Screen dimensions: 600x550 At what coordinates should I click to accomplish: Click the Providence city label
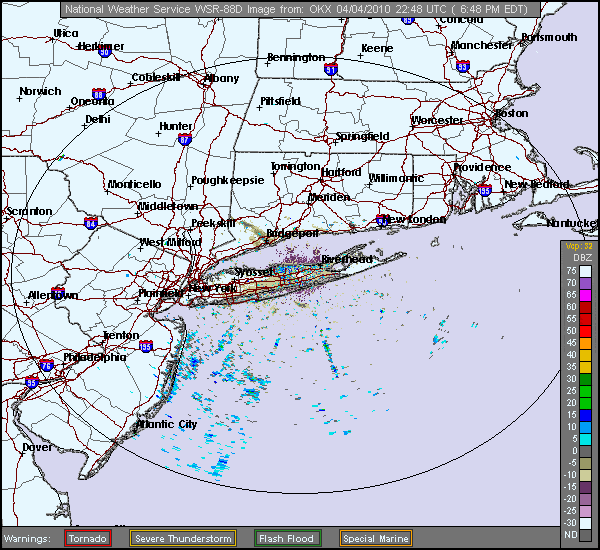[x=482, y=167]
